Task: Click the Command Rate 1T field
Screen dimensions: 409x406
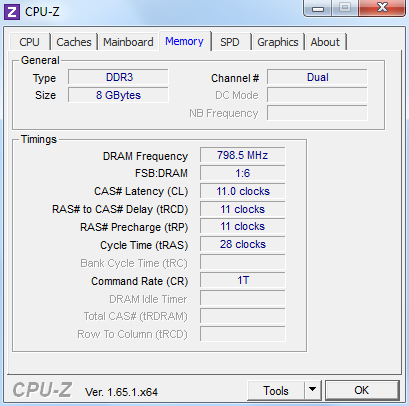Action: click(x=243, y=280)
